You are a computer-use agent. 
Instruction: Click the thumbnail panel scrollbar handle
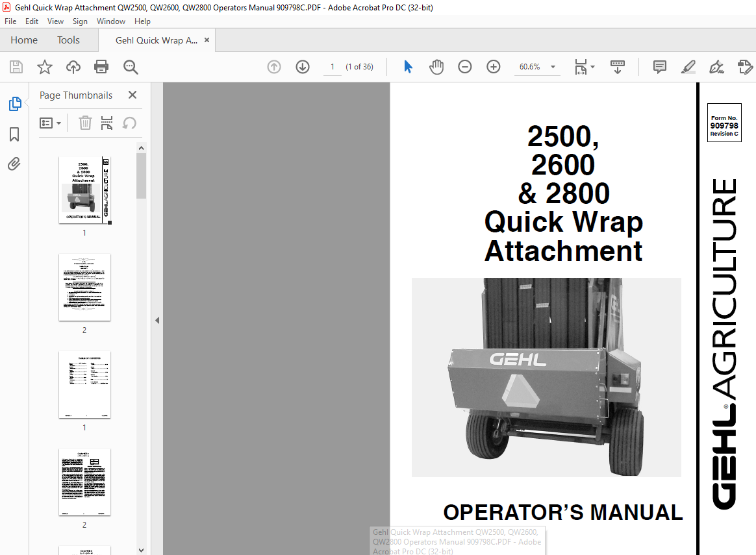coord(141,176)
